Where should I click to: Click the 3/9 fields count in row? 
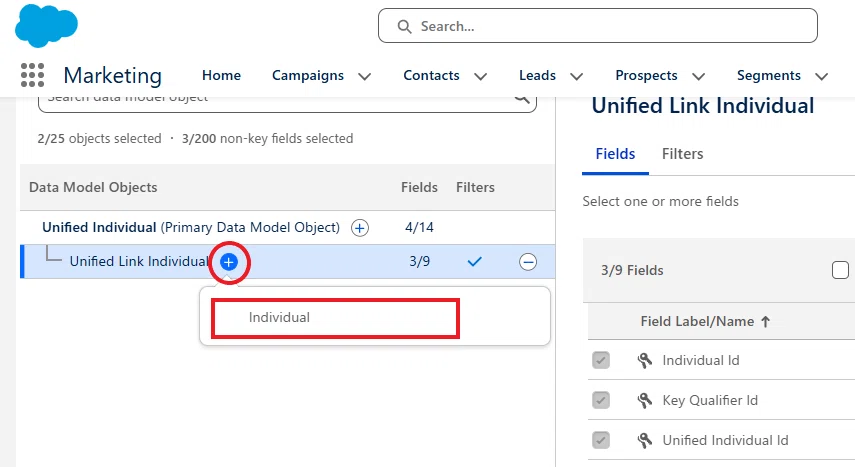tap(419, 262)
